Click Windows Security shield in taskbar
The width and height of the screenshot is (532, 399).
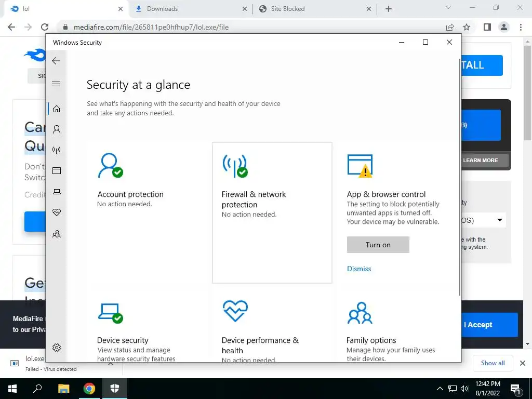tap(115, 389)
